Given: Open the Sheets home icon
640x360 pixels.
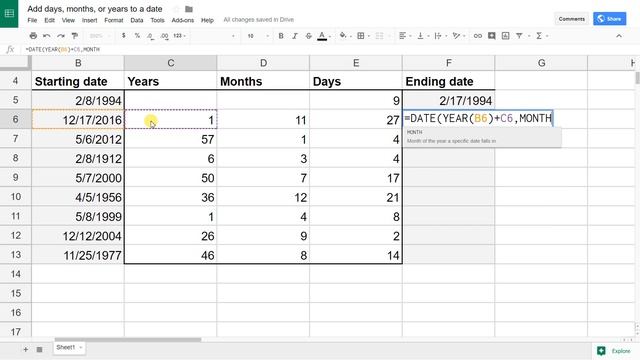Looking at the screenshot, I should click(x=9, y=13).
